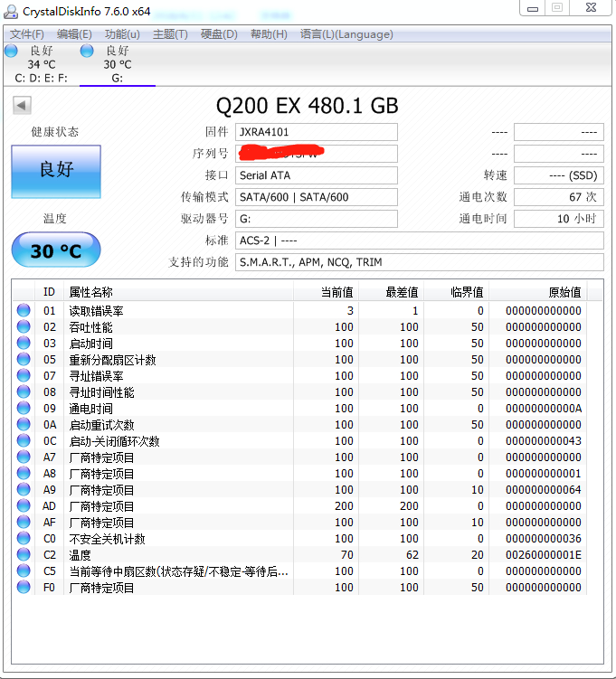Click status orb of row 0C 启动-关闭循环次数
The width and height of the screenshot is (616, 679).
click(x=24, y=440)
